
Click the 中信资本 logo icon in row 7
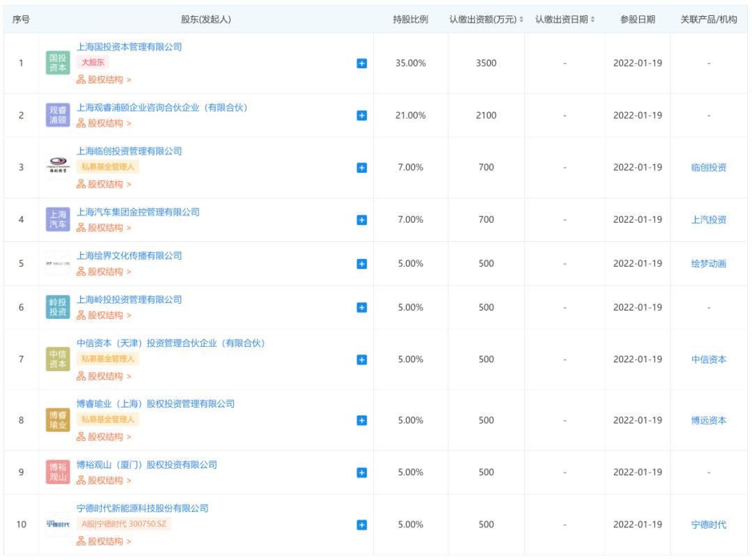pos(58,359)
